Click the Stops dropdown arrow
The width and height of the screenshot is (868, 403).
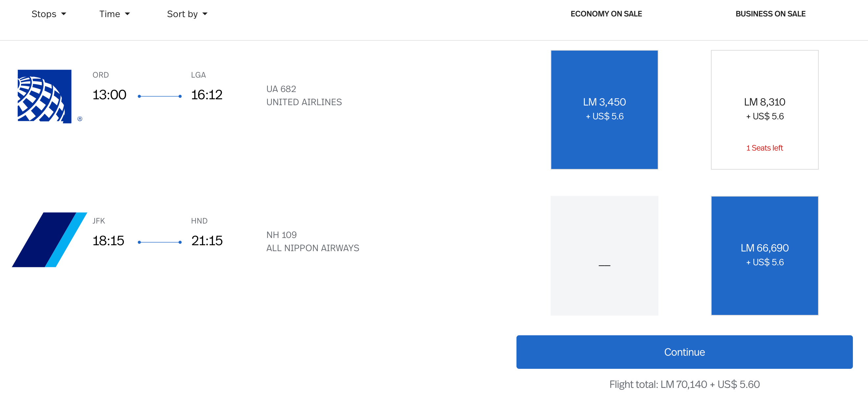coord(64,14)
